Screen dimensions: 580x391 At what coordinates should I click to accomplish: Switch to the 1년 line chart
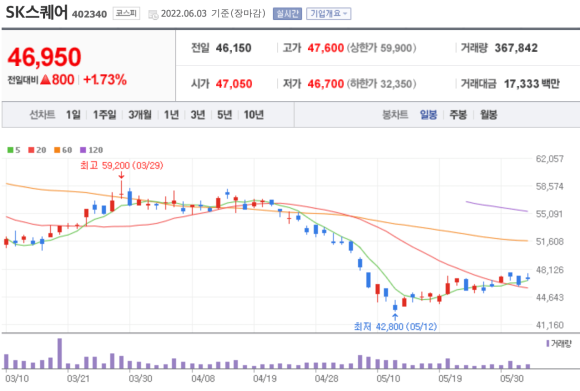[171, 115]
